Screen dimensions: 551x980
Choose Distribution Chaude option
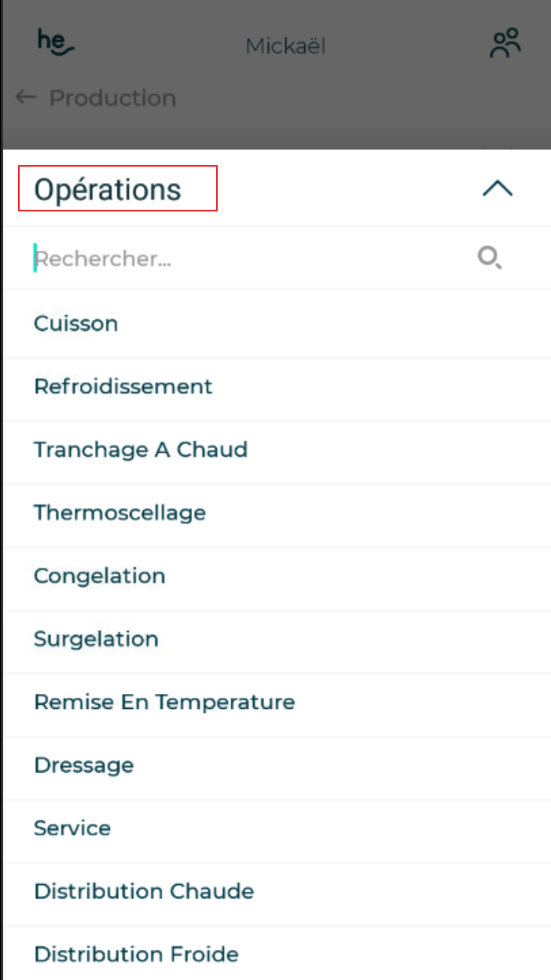click(x=144, y=891)
